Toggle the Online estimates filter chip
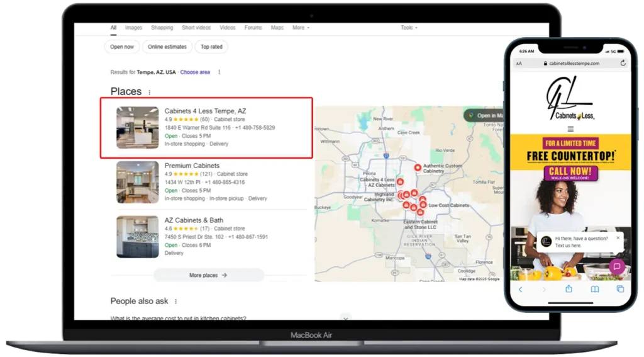The height and width of the screenshot is (357, 644). [x=167, y=47]
